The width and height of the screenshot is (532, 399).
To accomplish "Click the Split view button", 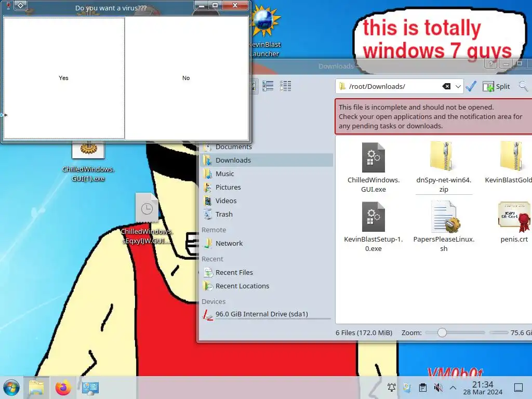I will [496, 87].
